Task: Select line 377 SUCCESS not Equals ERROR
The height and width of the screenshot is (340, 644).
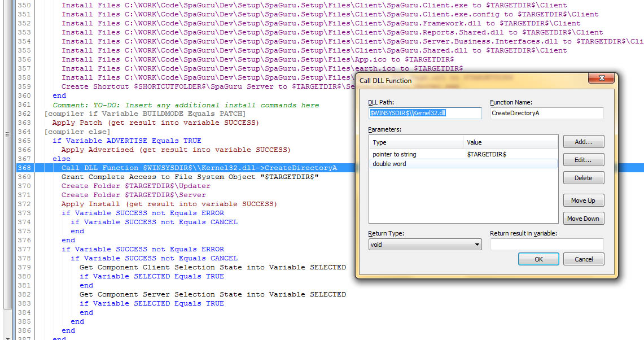Action: point(143,249)
